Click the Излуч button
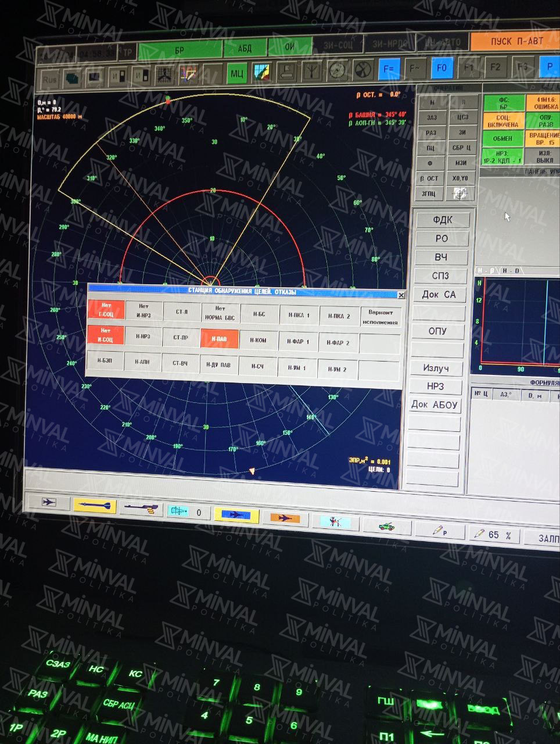Viewport: 560px width, 744px height. pyautogui.click(x=436, y=368)
